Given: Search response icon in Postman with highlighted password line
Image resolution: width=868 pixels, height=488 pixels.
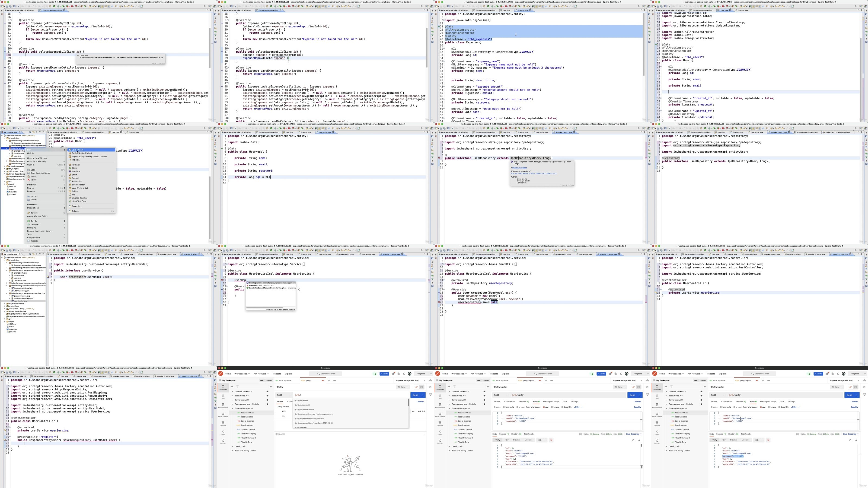Looking at the screenshot, I should click(x=856, y=440).
